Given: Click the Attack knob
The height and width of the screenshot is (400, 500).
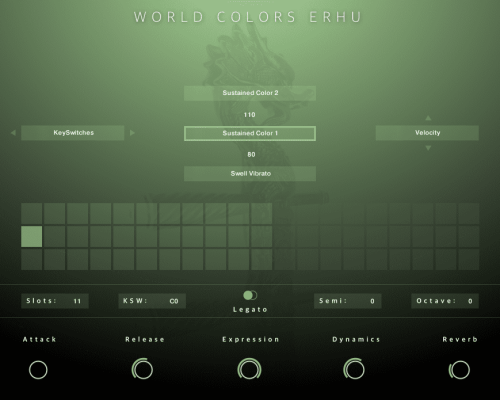Looking at the screenshot, I should click(38, 370).
